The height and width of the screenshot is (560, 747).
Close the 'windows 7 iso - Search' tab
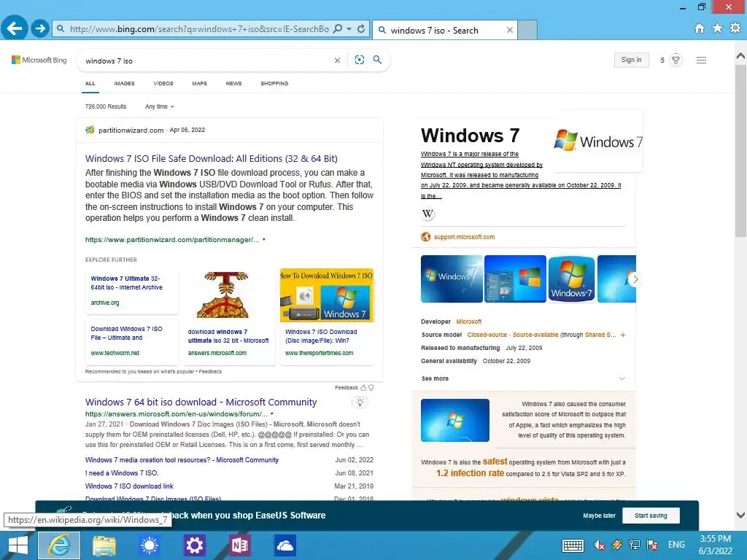(510, 30)
